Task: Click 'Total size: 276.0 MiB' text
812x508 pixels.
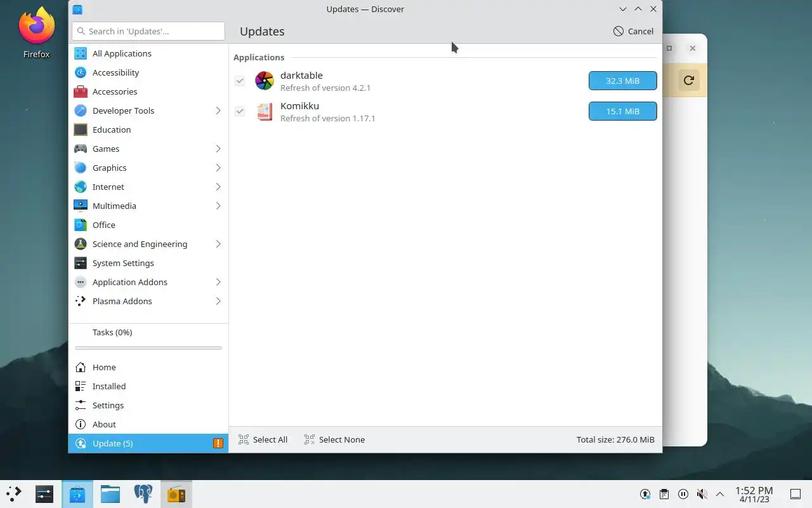Action: (615, 439)
